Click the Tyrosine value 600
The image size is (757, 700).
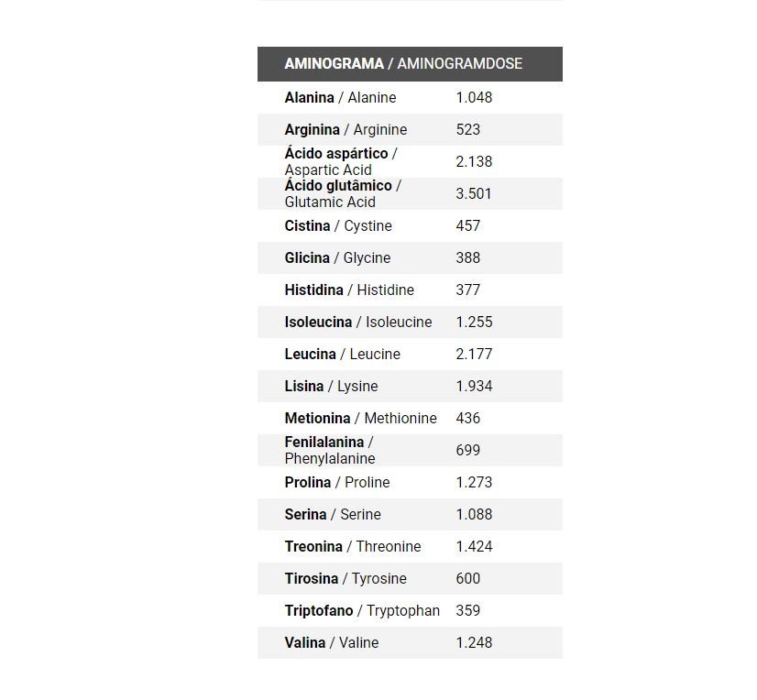click(x=467, y=579)
